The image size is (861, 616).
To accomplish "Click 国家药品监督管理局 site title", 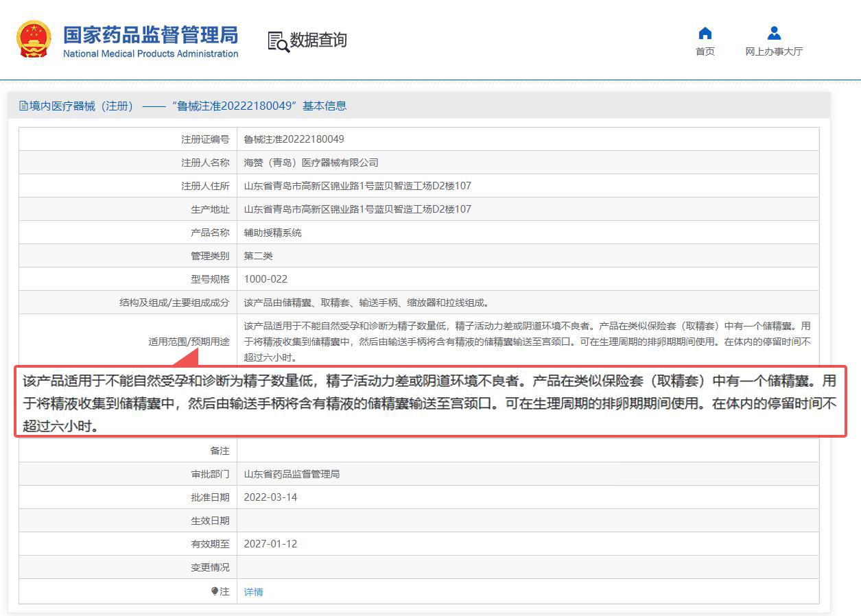I will (151, 34).
